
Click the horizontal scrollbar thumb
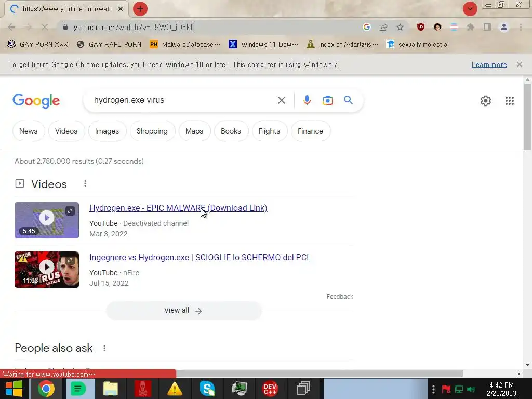[320, 374]
